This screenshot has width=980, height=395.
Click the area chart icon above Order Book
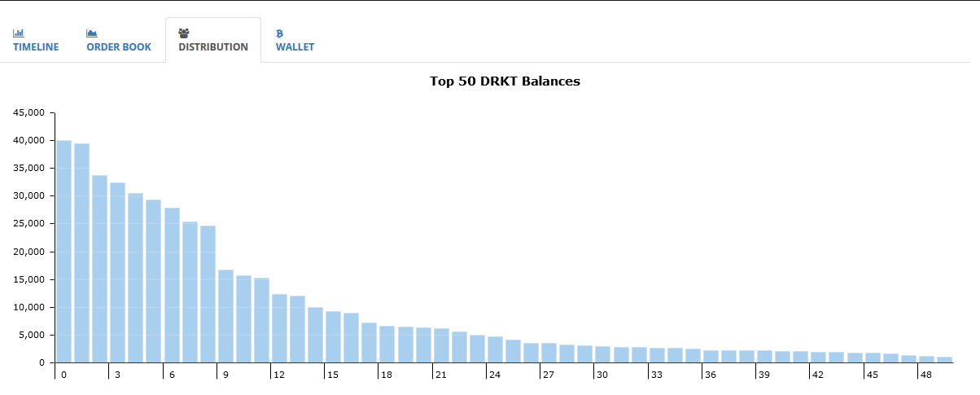[92, 33]
